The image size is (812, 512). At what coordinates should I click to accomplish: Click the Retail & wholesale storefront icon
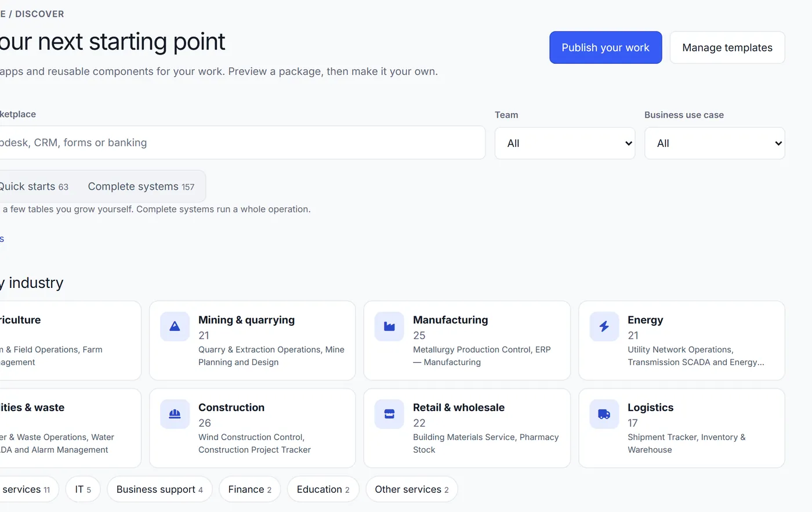389,414
